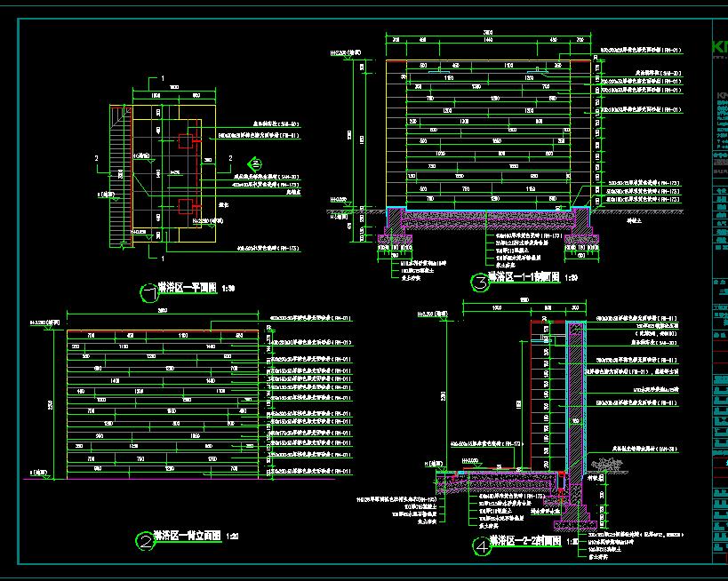Screen dimensions: 728x581
Task: Click the 1:20 scale beside the 背立面图 title
Action: pyautogui.click(x=232, y=537)
